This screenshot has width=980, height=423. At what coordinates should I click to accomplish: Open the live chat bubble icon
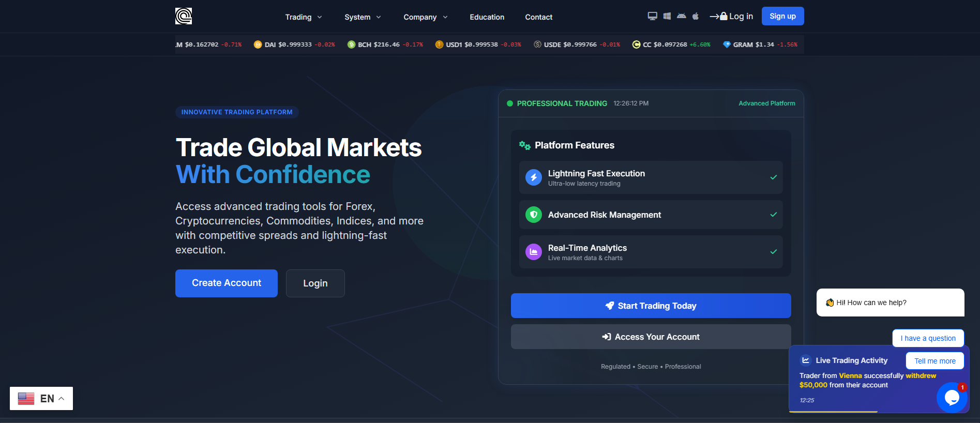coord(952,397)
